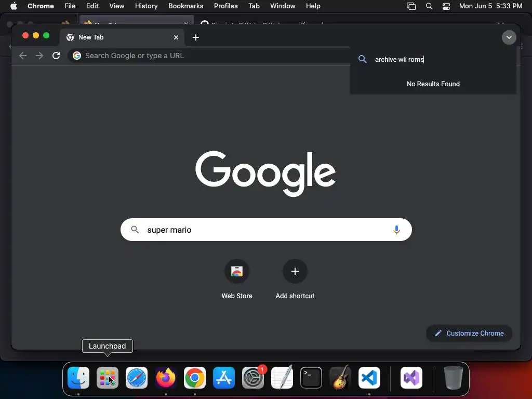Click the screen mirroring menu bar icon
The width and height of the screenshot is (532, 399).
(x=411, y=6)
